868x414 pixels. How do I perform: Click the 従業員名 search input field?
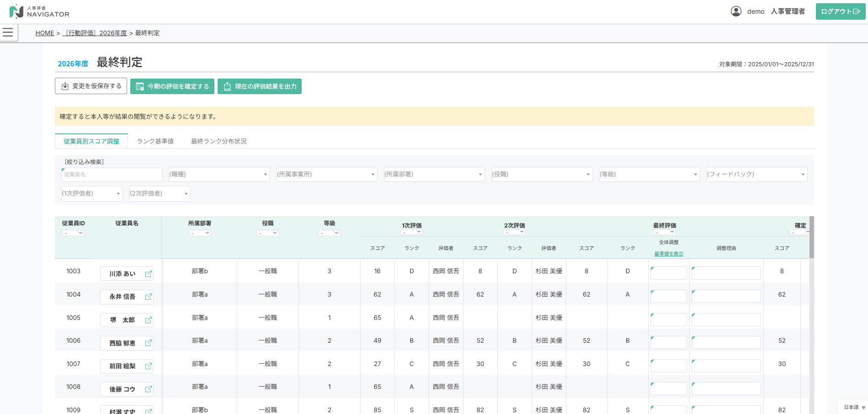coord(112,175)
